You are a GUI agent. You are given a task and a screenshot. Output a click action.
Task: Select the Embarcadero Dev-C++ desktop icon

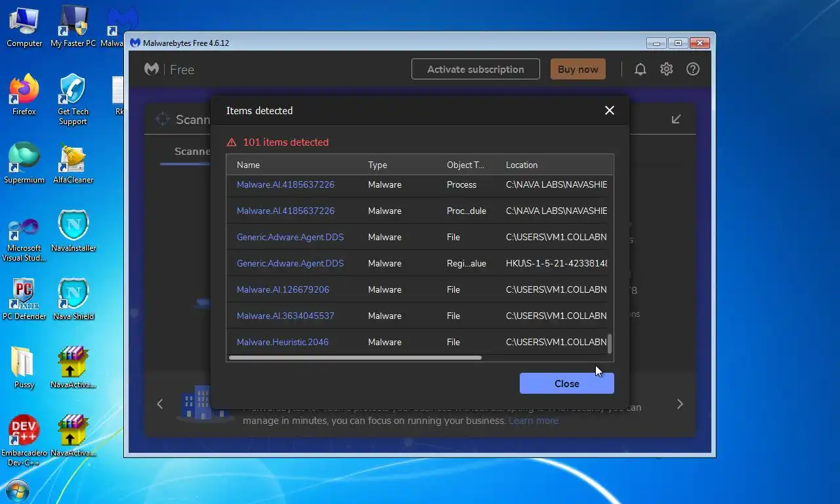24,440
